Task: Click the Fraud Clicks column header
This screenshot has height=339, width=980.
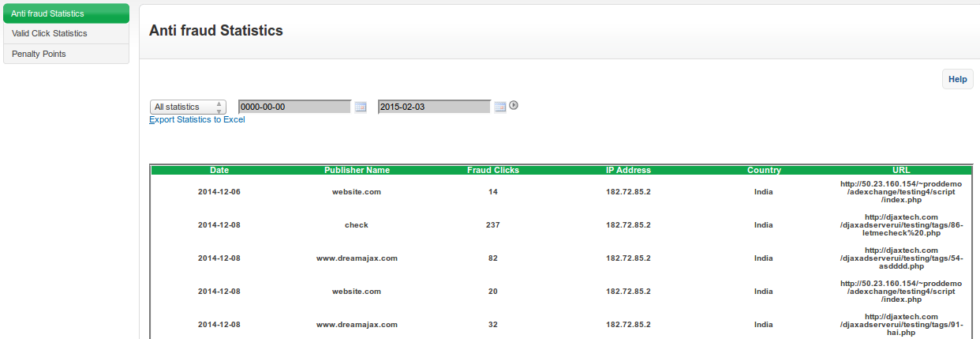Action: (x=493, y=170)
